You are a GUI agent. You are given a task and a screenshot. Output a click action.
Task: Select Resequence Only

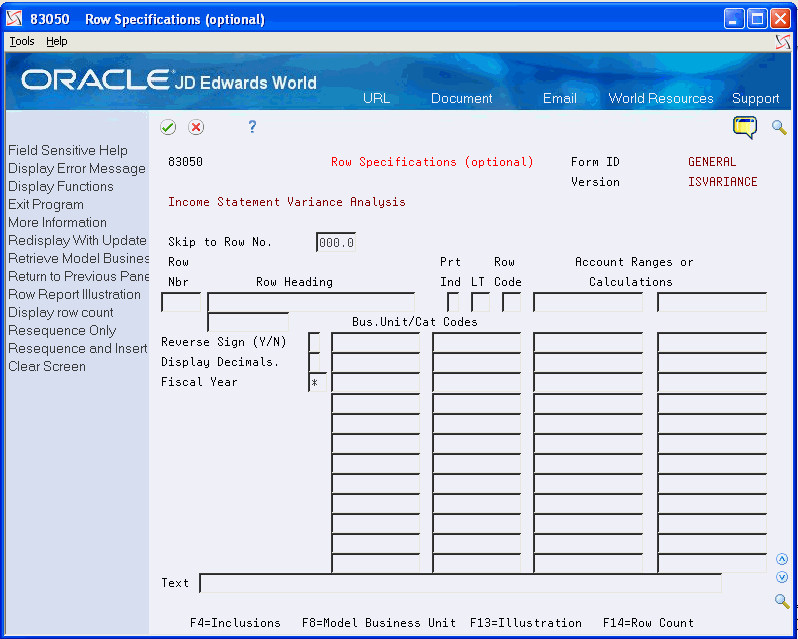(x=62, y=331)
